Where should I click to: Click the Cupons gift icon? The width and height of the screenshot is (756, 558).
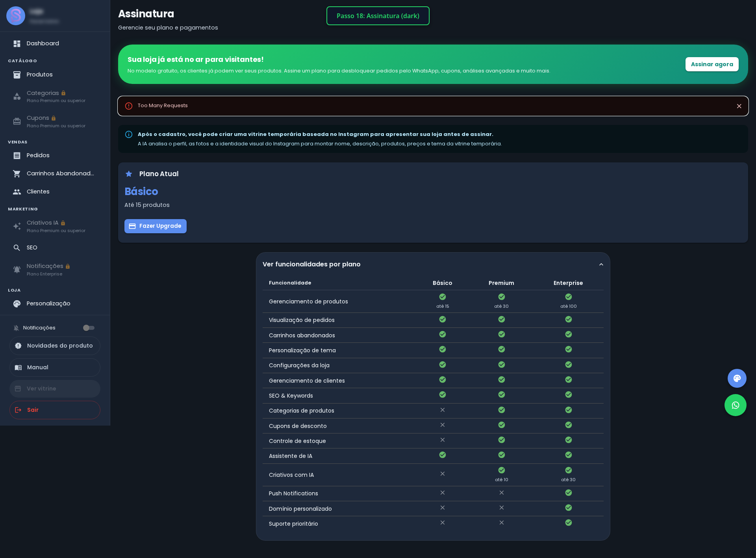[x=17, y=121]
